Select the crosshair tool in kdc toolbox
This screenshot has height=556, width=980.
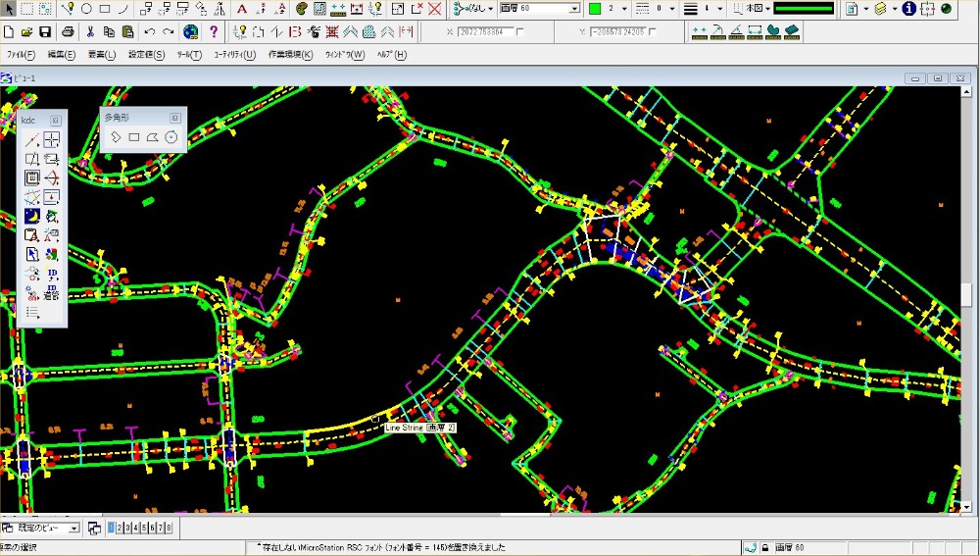(x=52, y=139)
